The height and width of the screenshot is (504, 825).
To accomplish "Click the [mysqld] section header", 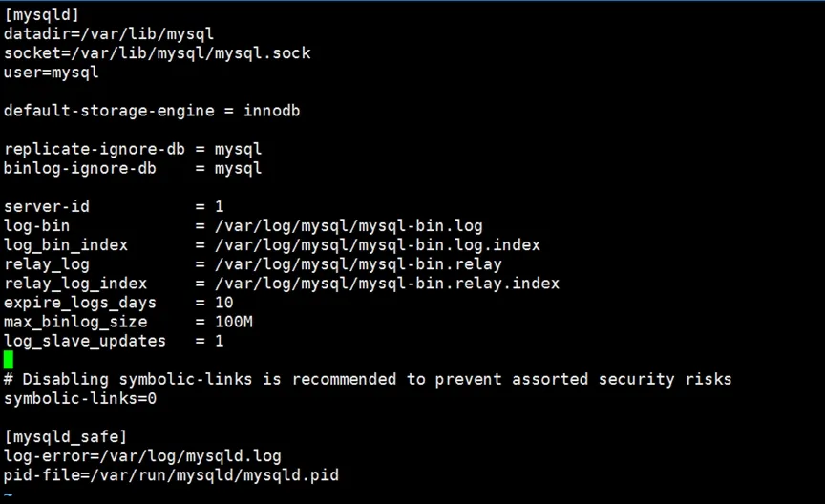I will click(x=41, y=14).
